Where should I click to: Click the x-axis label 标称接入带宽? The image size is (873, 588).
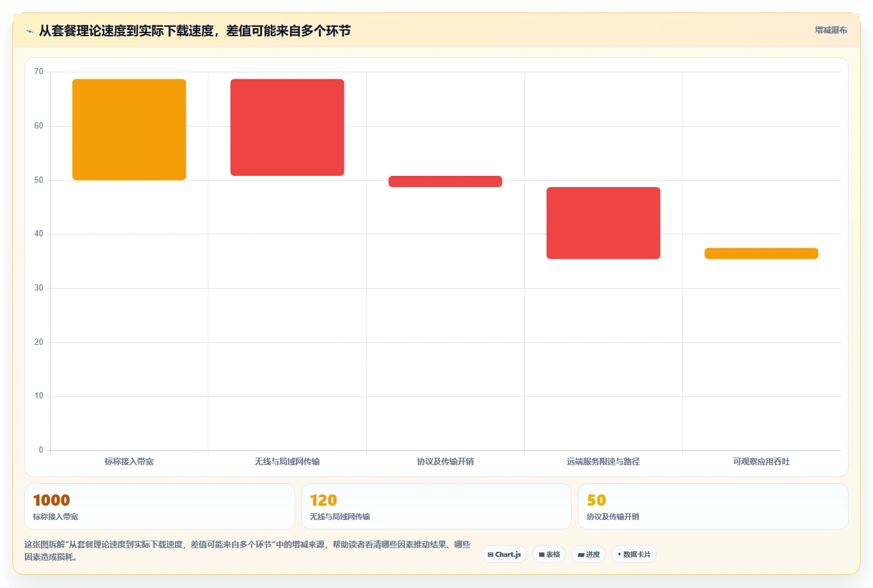129,461
